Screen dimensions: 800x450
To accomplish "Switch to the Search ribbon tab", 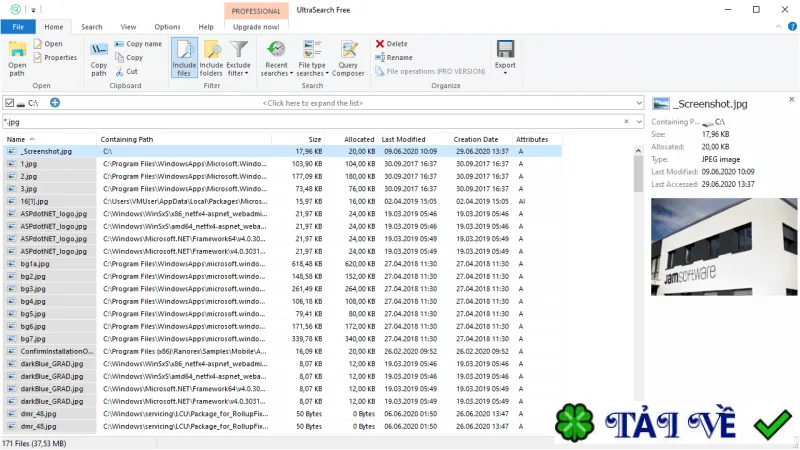I will 92,27.
